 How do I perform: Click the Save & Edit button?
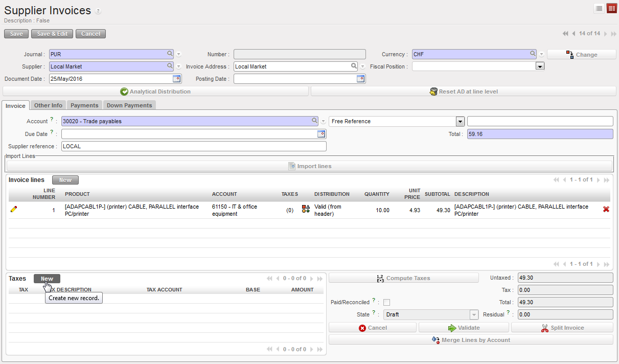pyautogui.click(x=52, y=34)
